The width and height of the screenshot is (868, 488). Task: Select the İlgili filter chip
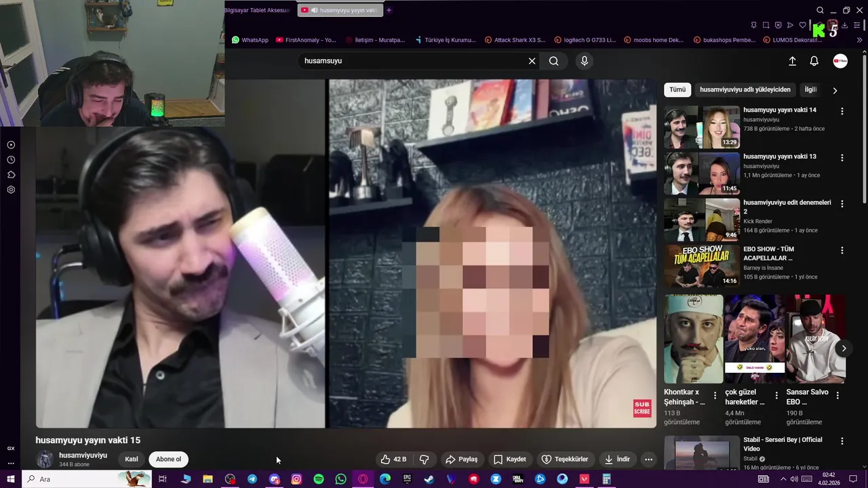tap(811, 89)
